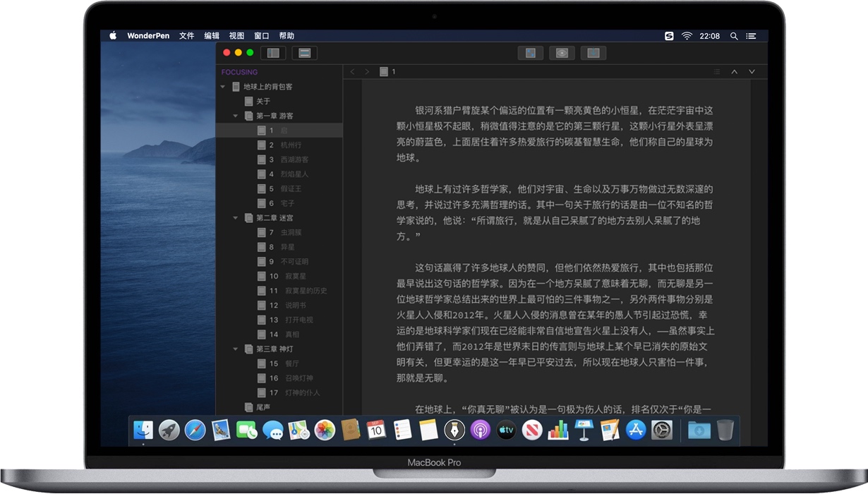This screenshot has width=868, height=494.
Task: Open the preview eye icon in toolbar
Action: pos(562,52)
